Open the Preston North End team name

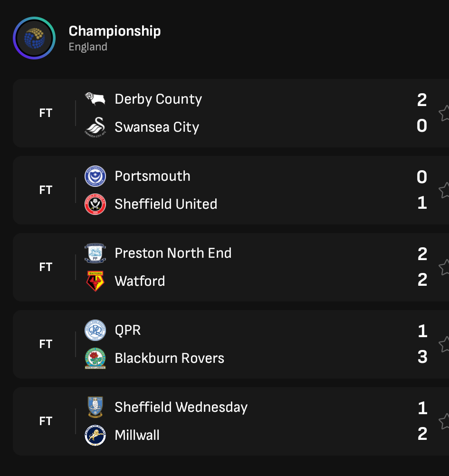point(173,253)
